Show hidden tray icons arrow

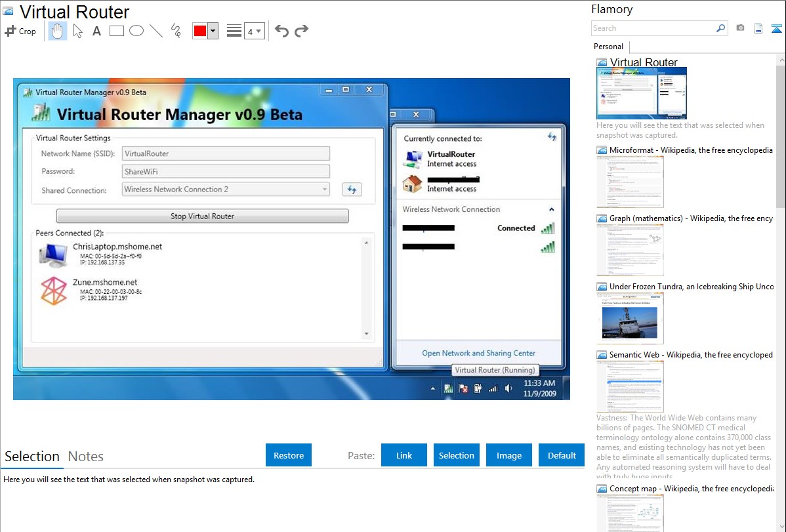[x=432, y=388]
